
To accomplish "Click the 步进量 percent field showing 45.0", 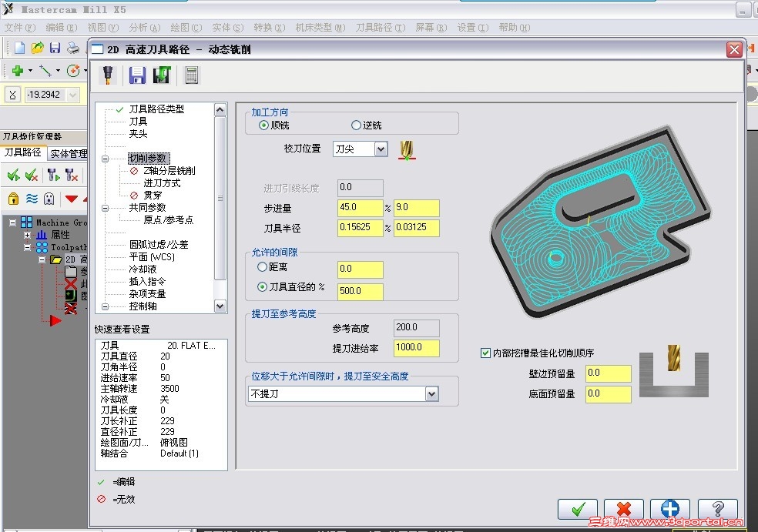I will pyautogui.click(x=361, y=208).
